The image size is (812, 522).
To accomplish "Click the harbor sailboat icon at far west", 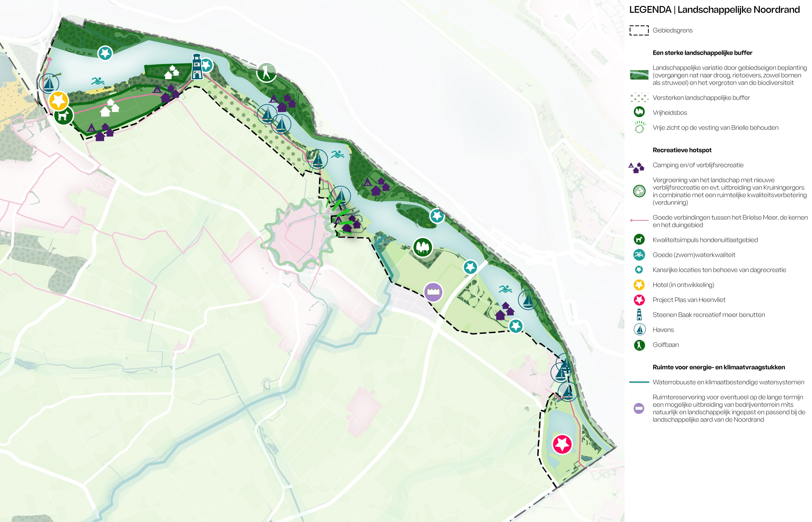I will 49,83.
